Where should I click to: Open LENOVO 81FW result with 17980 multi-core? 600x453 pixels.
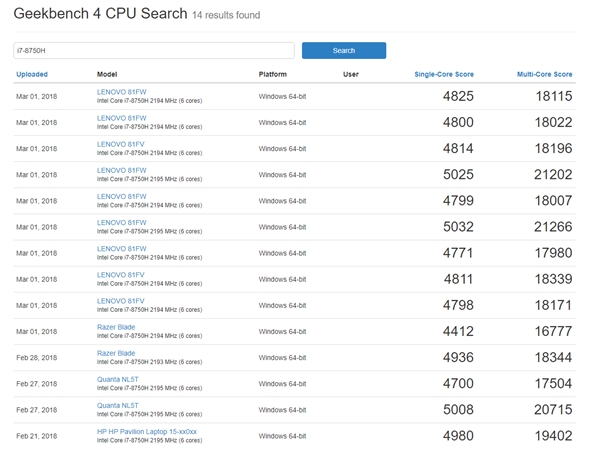(122, 248)
